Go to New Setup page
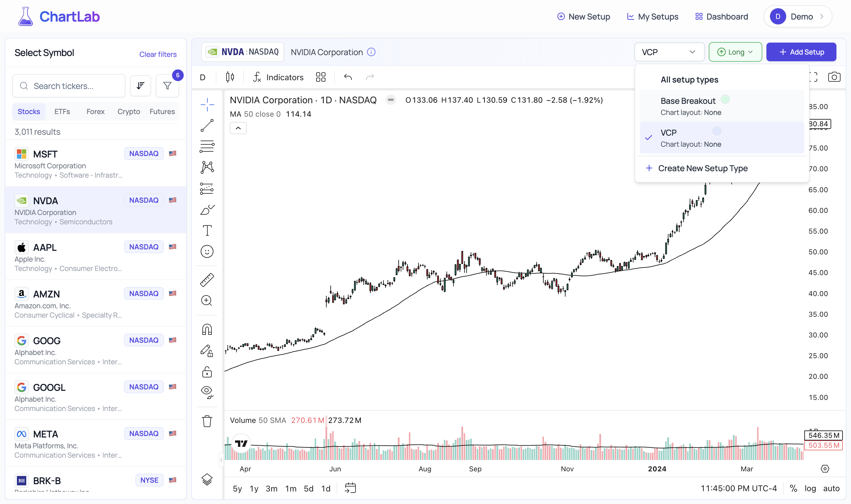Screen dimensions: 851x504 (583, 16)
